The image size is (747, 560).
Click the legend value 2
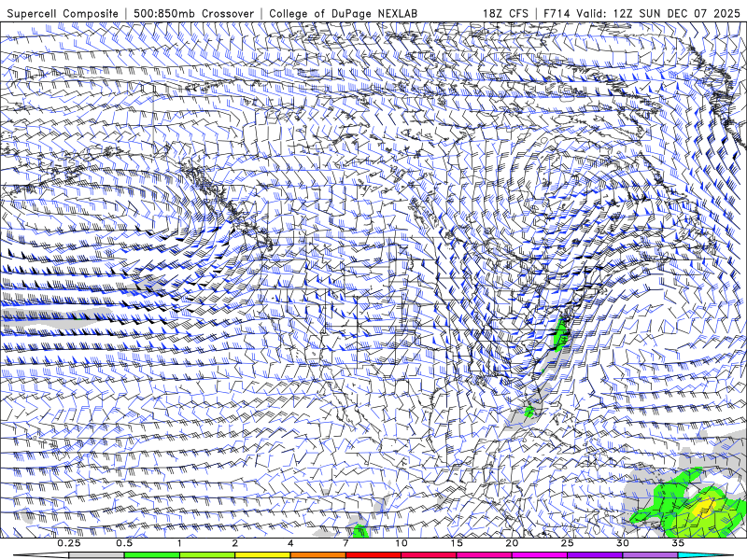[x=235, y=543]
